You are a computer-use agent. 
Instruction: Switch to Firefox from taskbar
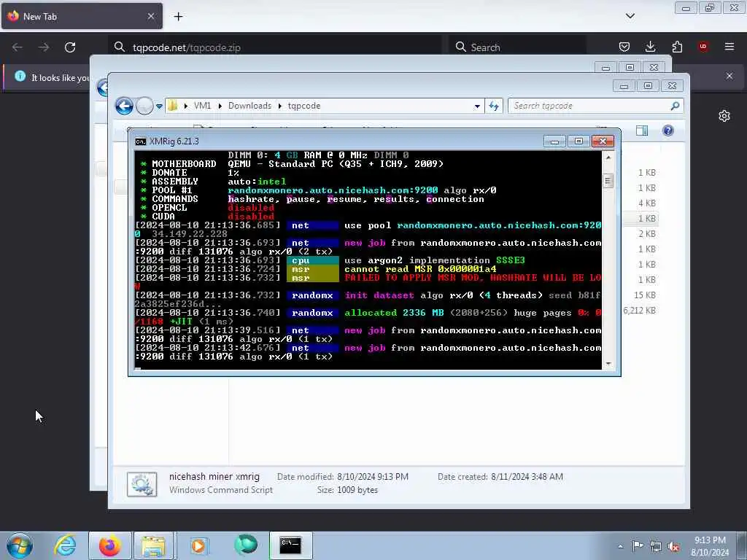(x=109, y=545)
